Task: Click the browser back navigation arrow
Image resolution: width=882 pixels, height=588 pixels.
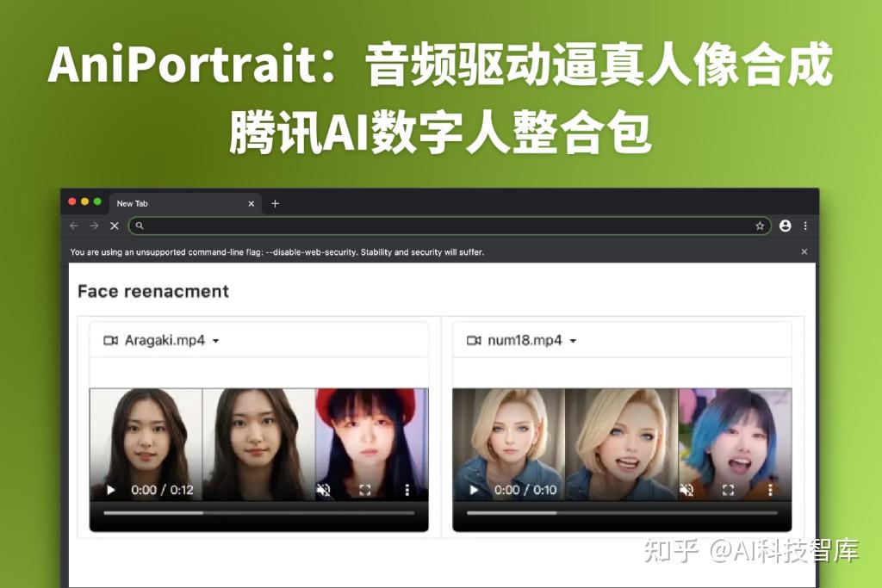Action: (74, 225)
